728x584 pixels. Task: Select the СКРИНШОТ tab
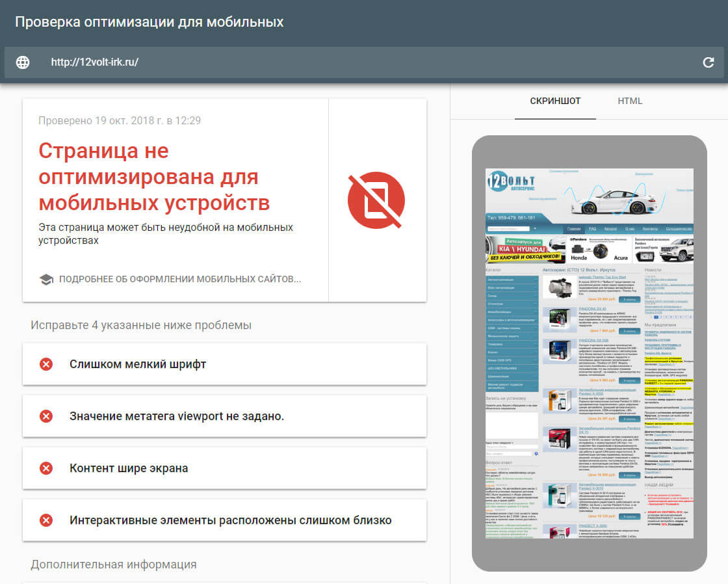coord(554,101)
